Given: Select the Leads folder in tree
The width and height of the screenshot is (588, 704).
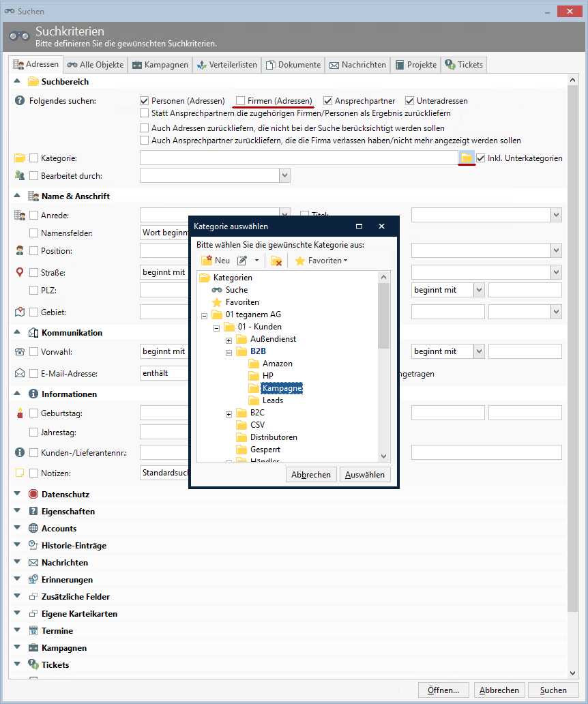Looking at the screenshot, I should pos(272,400).
